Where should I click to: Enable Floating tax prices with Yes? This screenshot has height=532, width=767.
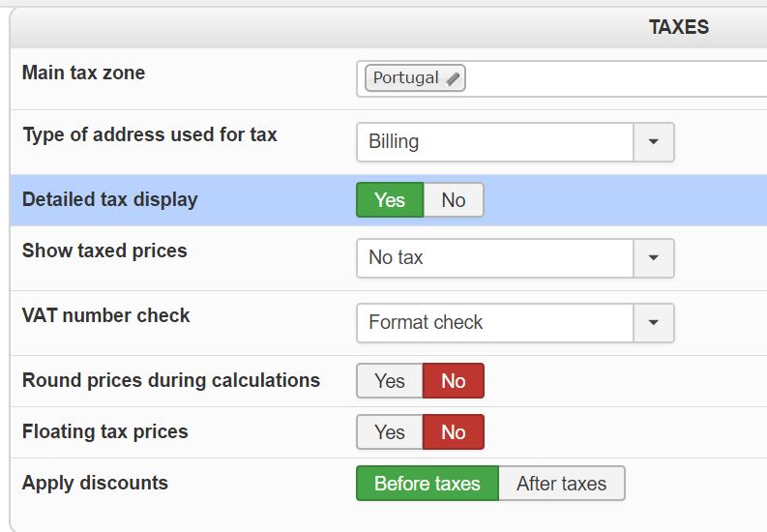coord(390,432)
